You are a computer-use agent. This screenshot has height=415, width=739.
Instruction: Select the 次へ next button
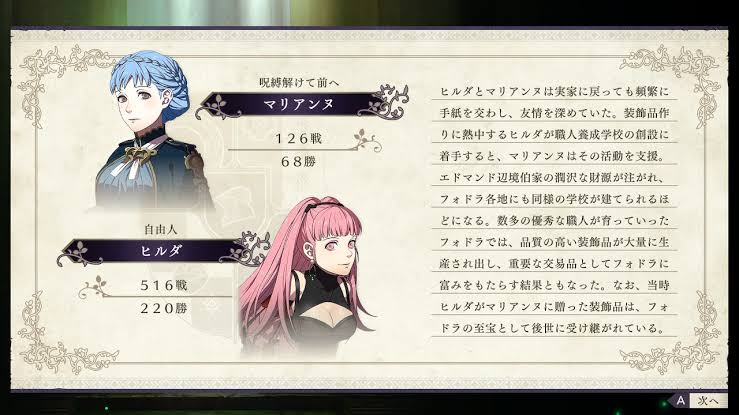708,401
